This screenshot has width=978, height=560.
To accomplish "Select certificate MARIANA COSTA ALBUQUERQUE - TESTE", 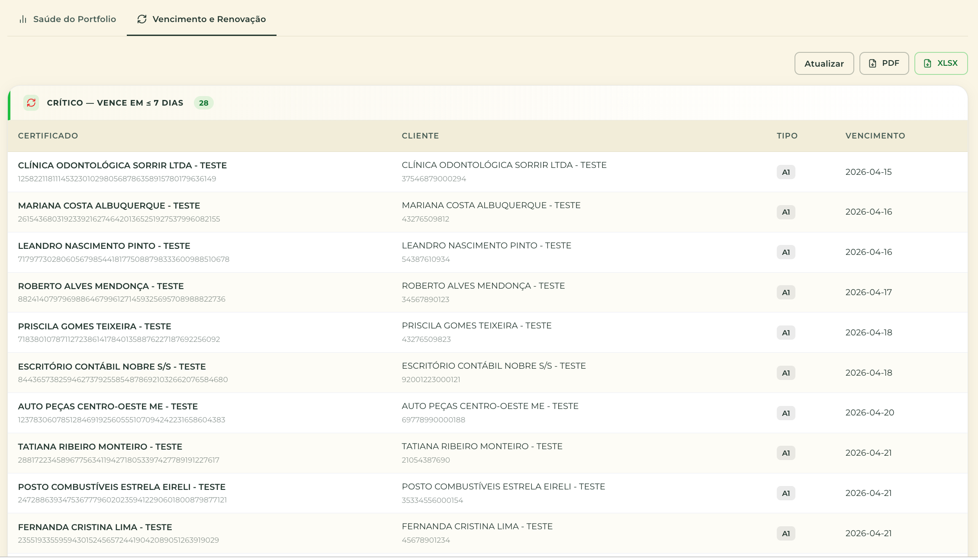I will tap(109, 206).
